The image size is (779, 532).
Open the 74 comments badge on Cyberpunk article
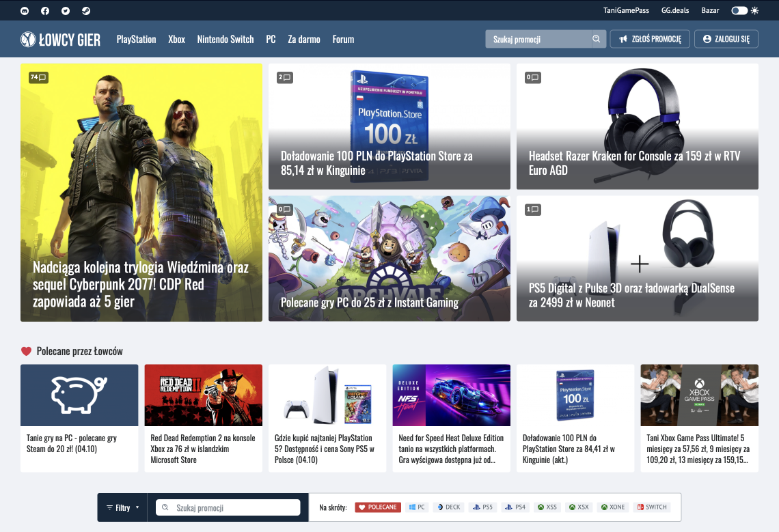(x=38, y=77)
